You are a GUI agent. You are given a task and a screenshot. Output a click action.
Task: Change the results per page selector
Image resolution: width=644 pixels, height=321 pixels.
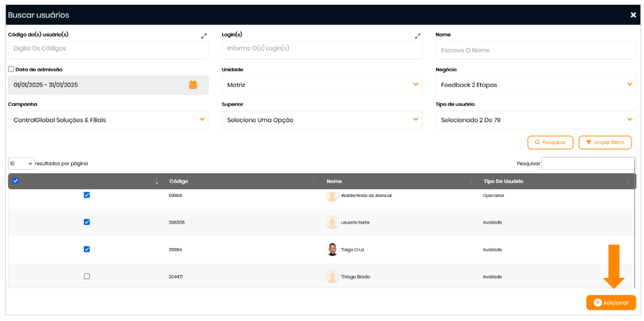pyautogui.click(x=21, y=164)
